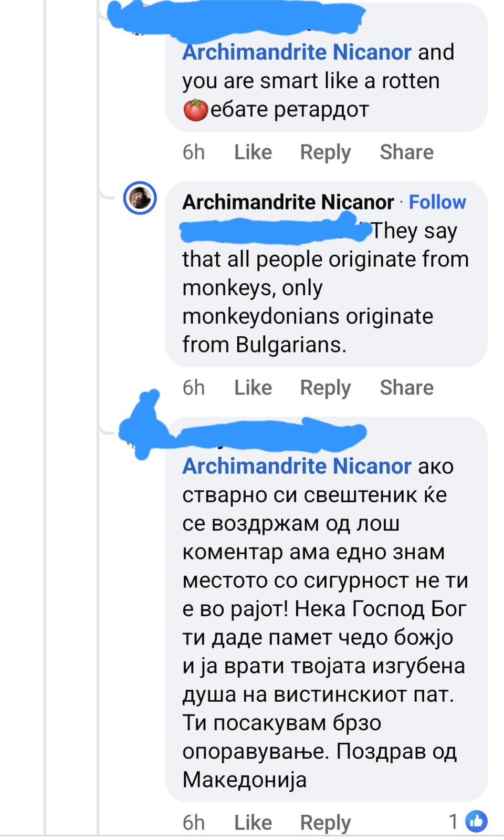
Task: Open timestamp 6h of monkeydonians comment
Action: [x=194, y=387]
